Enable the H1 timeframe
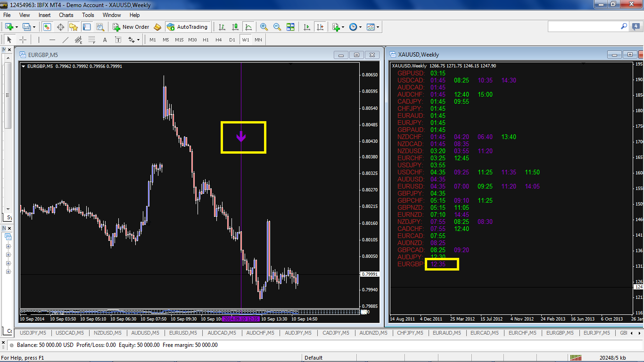This screenshot has width=644, height=362. tap(206, 40)
